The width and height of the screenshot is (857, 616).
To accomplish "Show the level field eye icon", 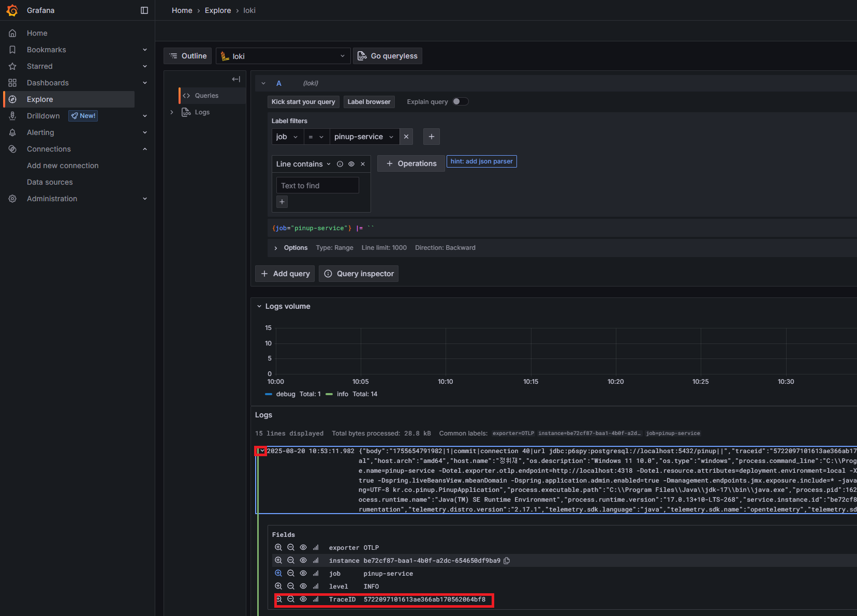I will click(x=303, y=586).
